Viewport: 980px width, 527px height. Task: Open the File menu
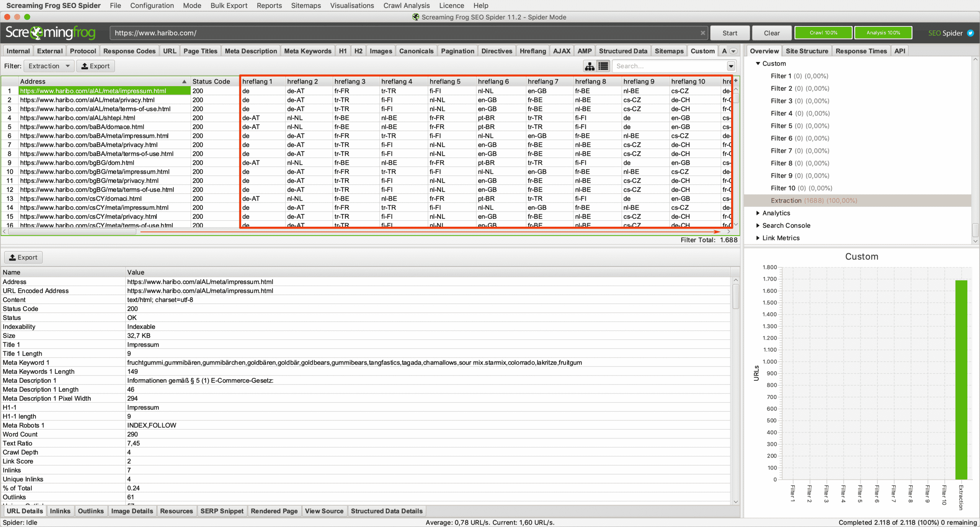tap(115, 5)
